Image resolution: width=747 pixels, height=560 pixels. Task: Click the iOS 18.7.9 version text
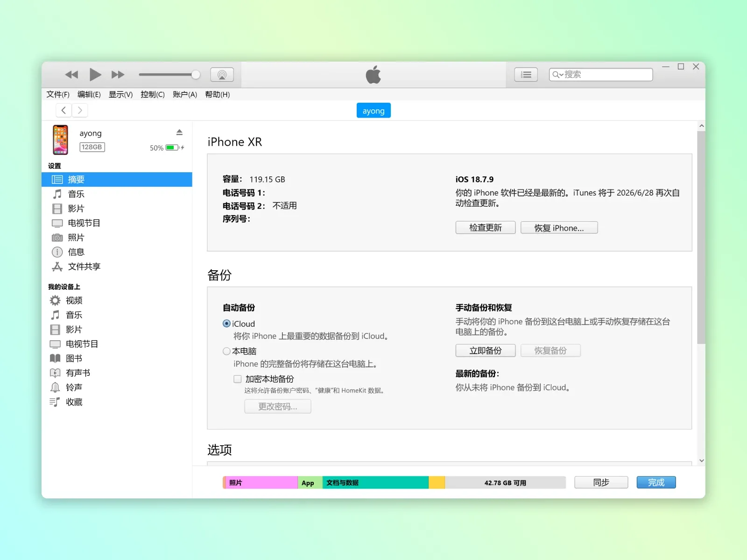[474, 179]
